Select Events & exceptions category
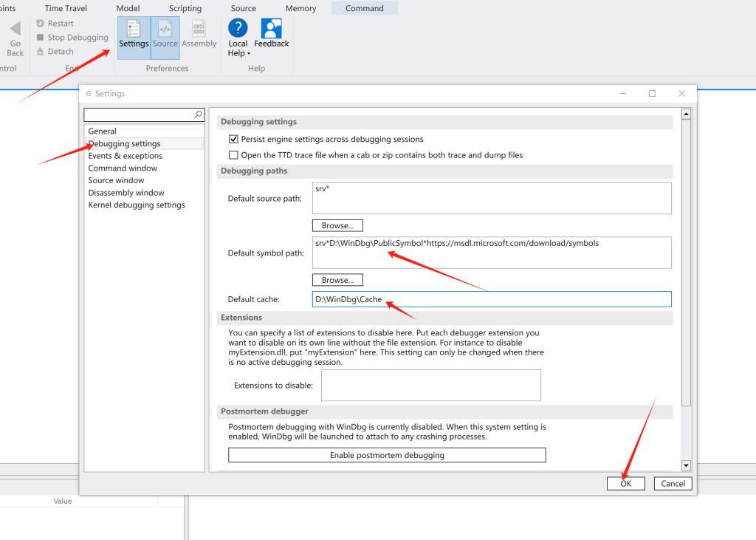The width and height of the screenshot is (756, 540). (126, 156)
